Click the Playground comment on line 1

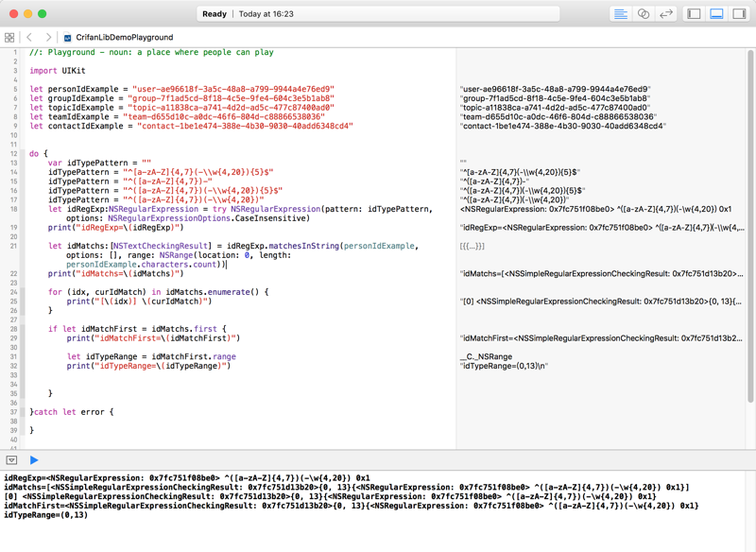click(151, 52)
